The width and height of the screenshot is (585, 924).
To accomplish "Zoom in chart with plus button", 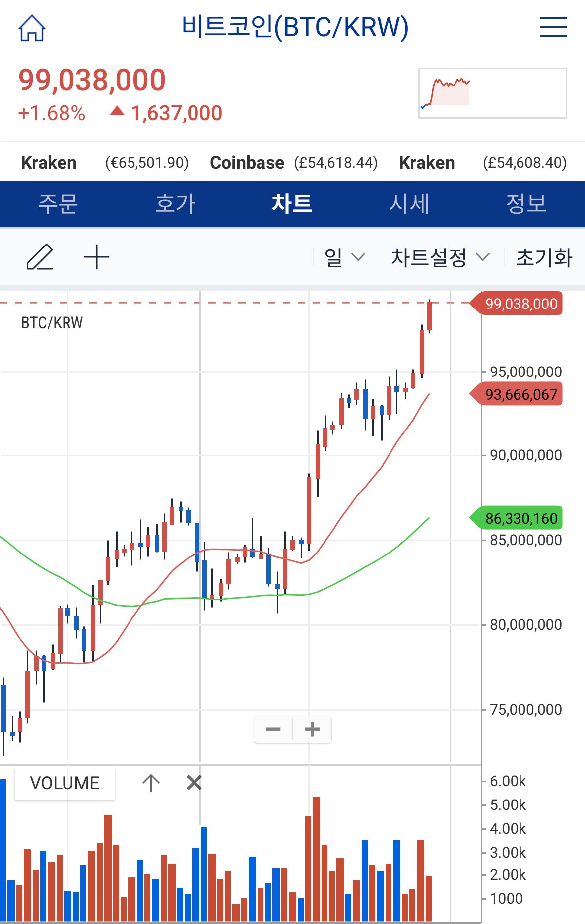I will (x=312, y=729).
